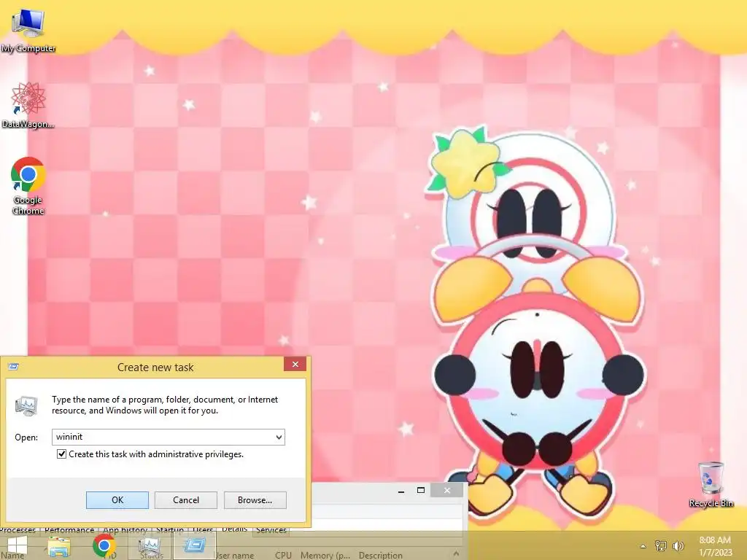This screenshot has height=560, width=747.
Task: Activate the Create new task taskbar button
Action: tap(194, 545)
